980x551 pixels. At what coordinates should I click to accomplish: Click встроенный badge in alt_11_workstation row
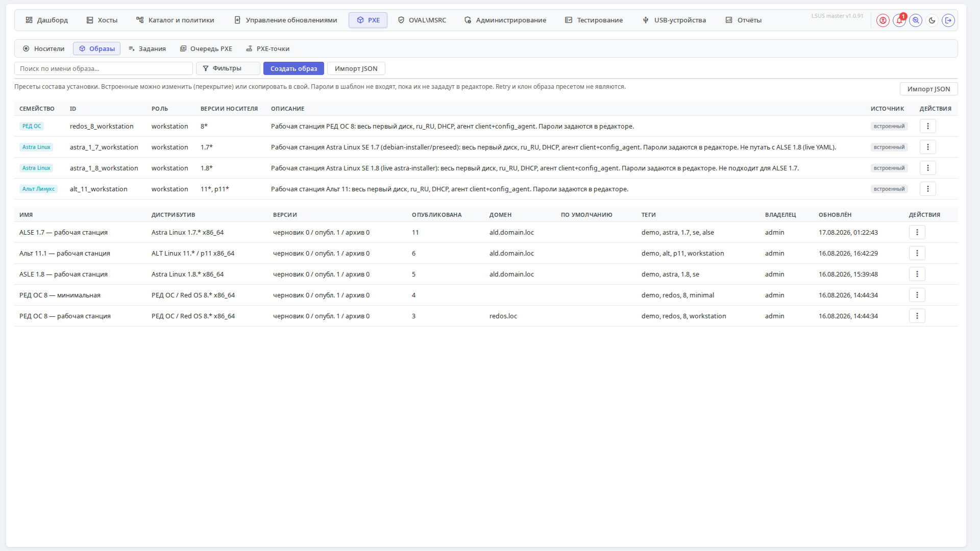pyautogui.click(x=889, y=189)
